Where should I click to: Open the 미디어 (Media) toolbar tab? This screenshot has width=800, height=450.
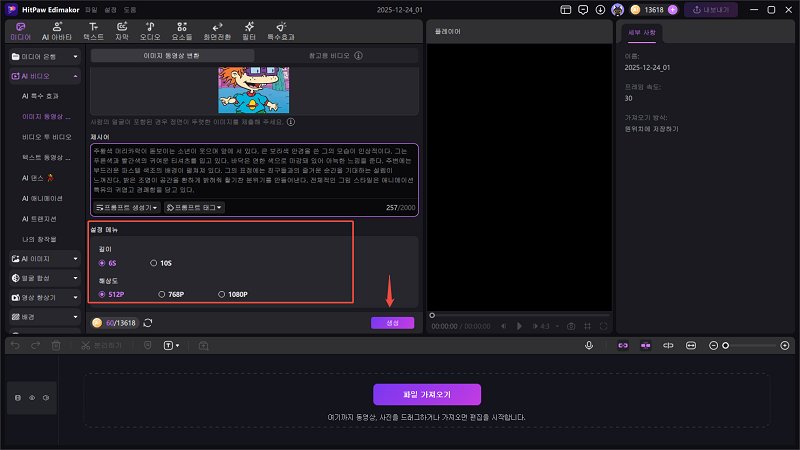[20, 31]
